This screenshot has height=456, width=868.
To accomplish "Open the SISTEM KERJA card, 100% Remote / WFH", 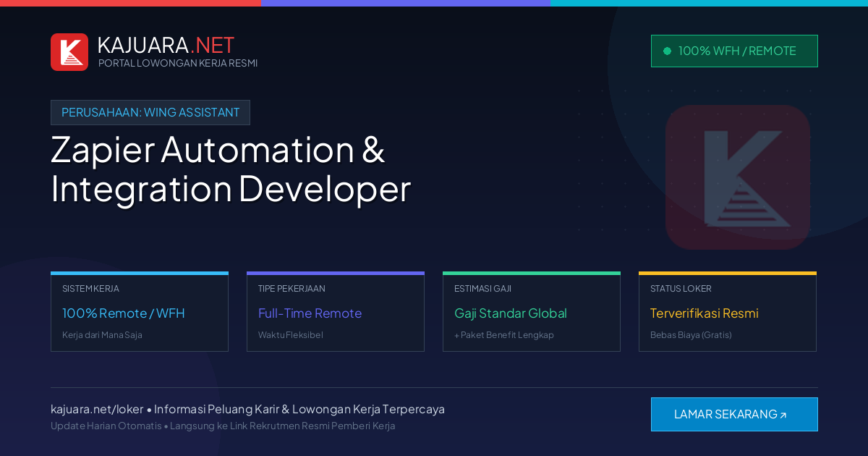I will tap(140, 312).
